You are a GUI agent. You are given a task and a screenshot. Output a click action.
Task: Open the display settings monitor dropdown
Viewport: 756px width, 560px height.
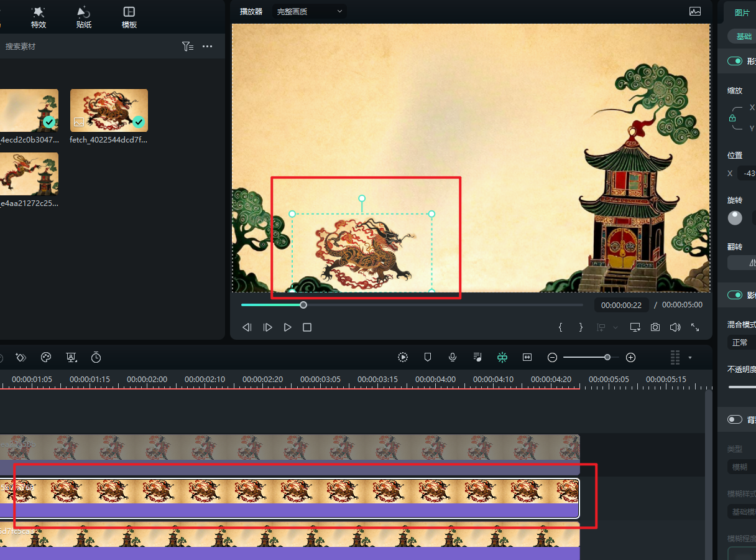[x=635, y=327]
